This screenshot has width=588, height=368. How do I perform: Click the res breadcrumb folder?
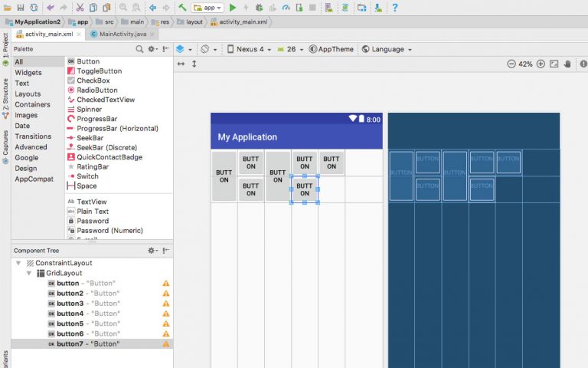[x=160, y=21]
